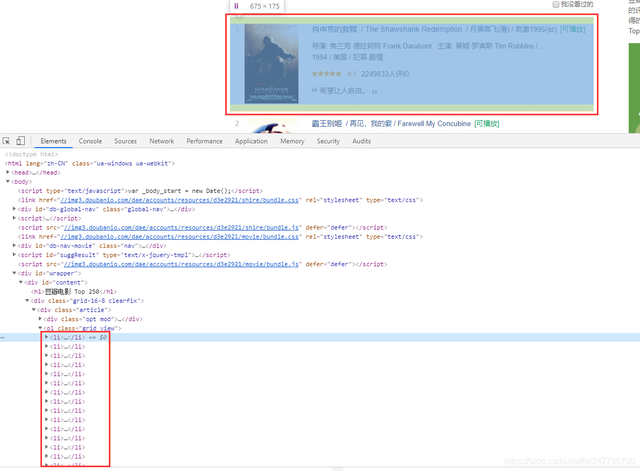Viewport: 640px width, 471px height.
Task: Open the Audits tab
Action: pyautogui.click(x=362, y=141)
